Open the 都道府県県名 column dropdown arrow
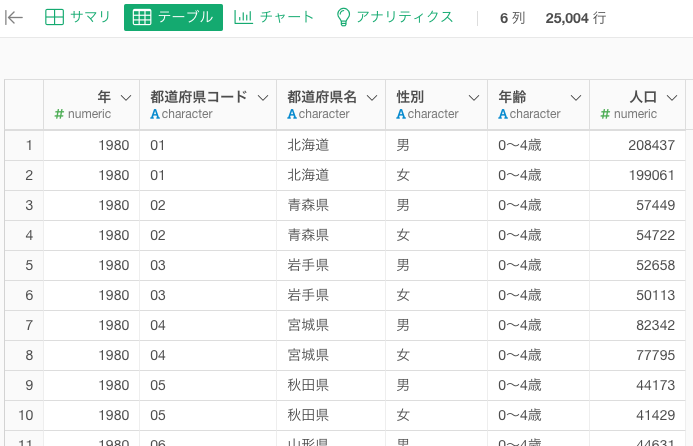693x446 pixels. (x=373, y=97)
